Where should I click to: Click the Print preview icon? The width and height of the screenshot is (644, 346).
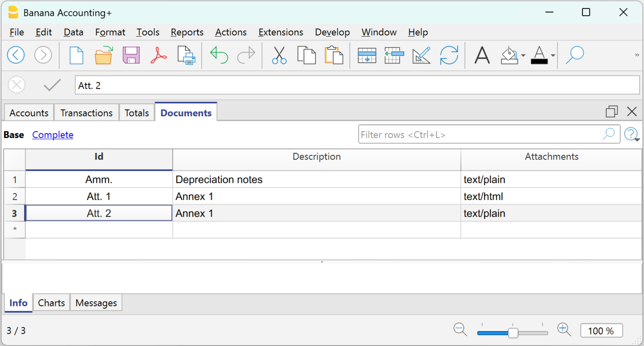(x=186, y=55)
